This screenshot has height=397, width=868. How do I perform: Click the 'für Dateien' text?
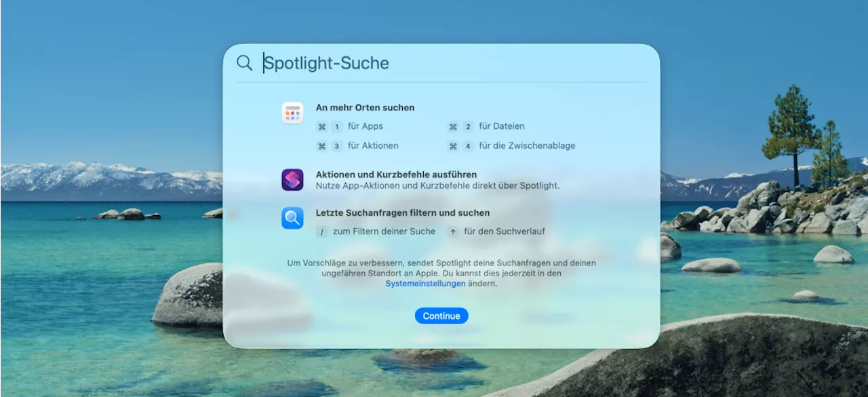[x=502, y=126]
